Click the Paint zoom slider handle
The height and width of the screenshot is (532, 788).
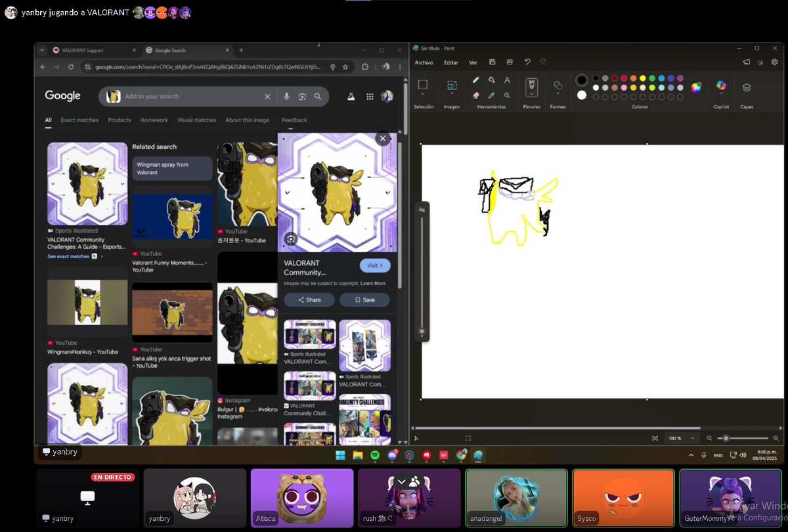pos(726,438)
